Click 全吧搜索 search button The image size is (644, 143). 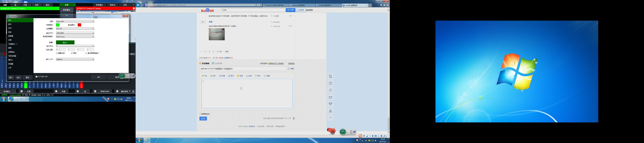click(301, 10)
